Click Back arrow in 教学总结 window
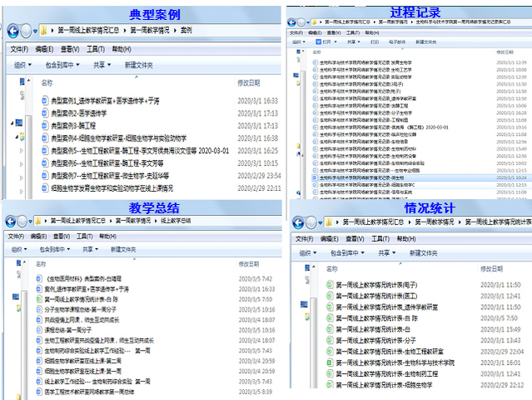Image resolution: width=532 pixels, height=400 pixels. click(10, 222)
